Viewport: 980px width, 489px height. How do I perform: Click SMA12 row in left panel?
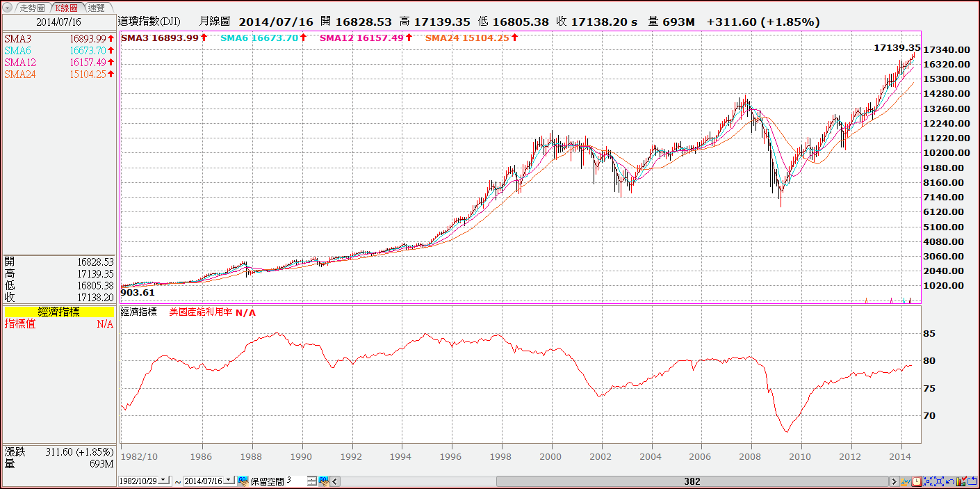[x=58, y=63]
